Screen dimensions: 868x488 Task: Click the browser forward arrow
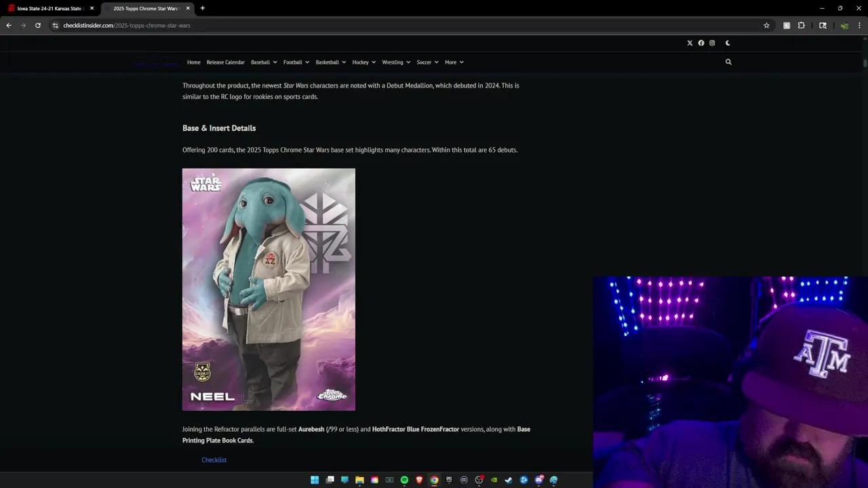[x=23, y=25]
